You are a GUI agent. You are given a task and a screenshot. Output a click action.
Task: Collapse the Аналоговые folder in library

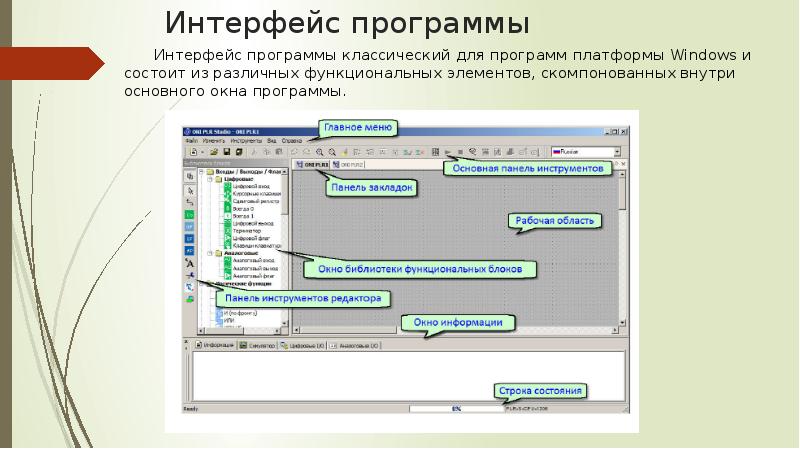210,254
